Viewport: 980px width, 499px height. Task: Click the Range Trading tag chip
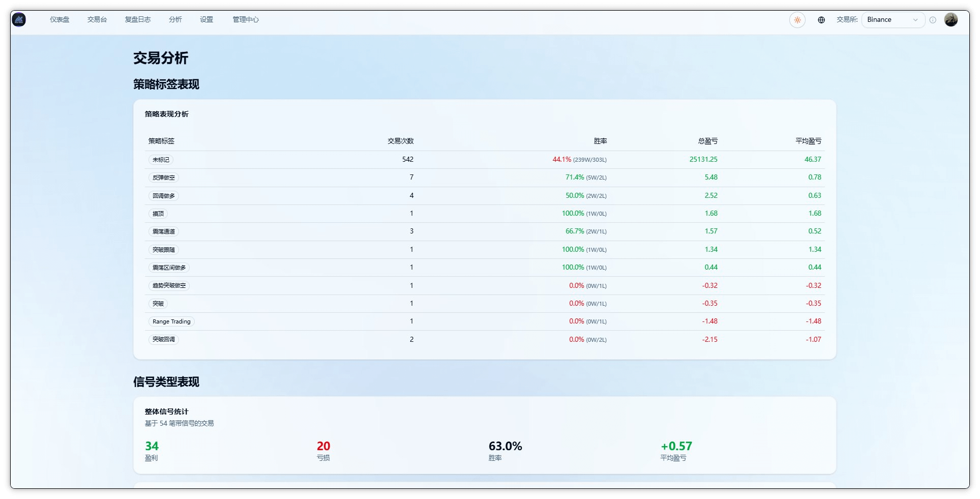[x=171, y=321]
